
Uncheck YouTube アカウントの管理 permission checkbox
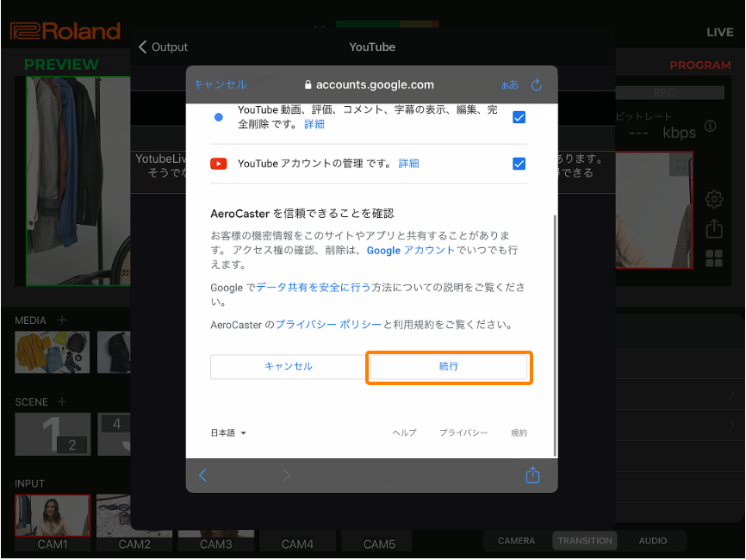519,164
